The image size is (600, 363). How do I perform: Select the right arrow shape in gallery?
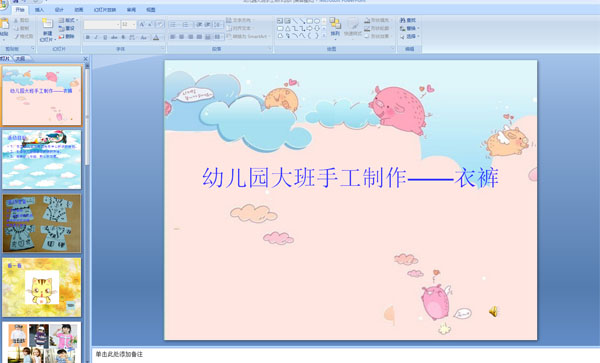point(310,29)
